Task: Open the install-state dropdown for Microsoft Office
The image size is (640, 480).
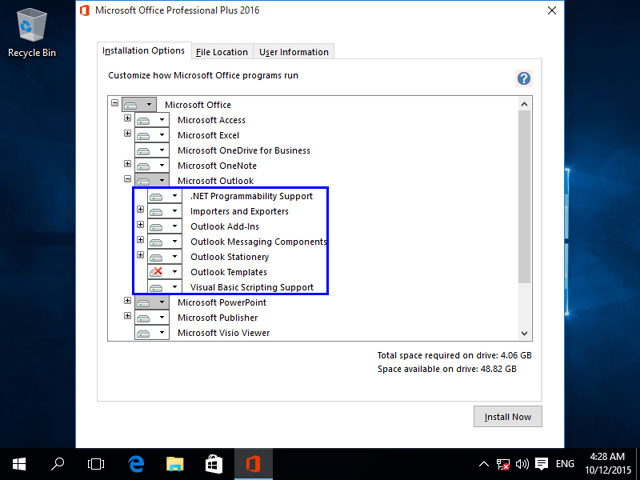Action: [x=139, y=104]
